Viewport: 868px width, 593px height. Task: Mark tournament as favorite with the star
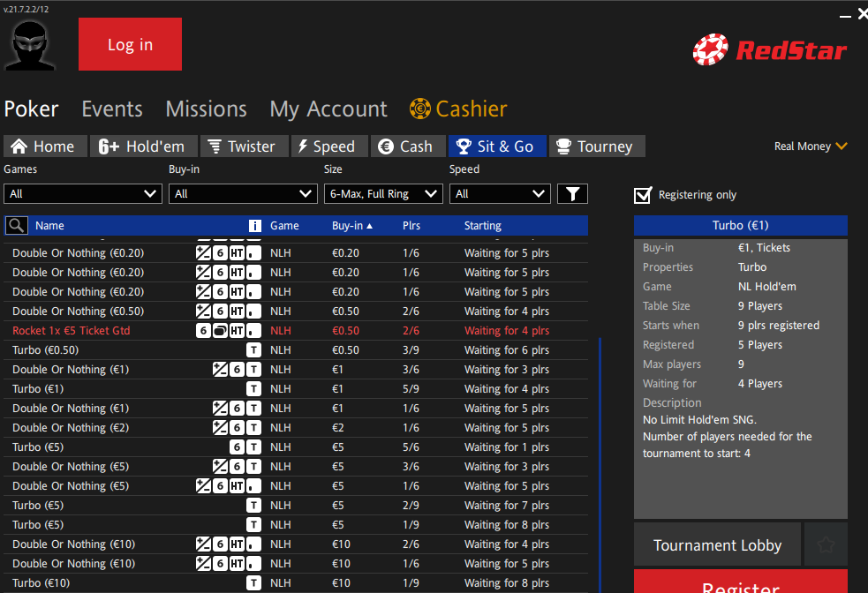(826, 544)
